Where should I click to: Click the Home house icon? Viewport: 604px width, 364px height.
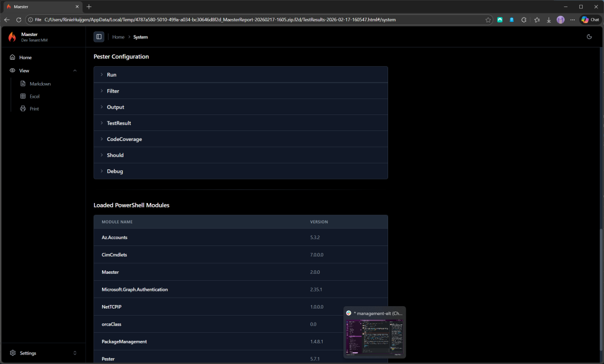(x=12, y=57)
